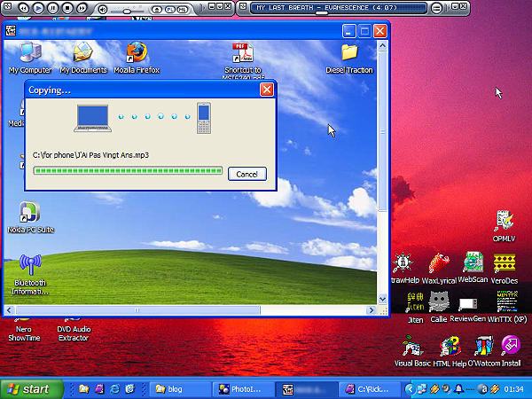Open the PDF shortcut icon in remote window
532x399 pixels.
click(x=243, y=60)
